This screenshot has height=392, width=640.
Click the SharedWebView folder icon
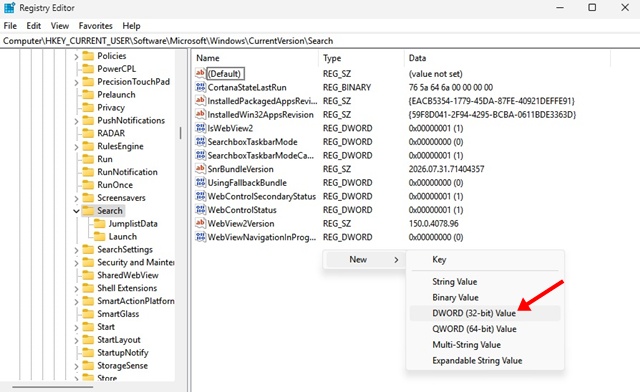point(88,275)
